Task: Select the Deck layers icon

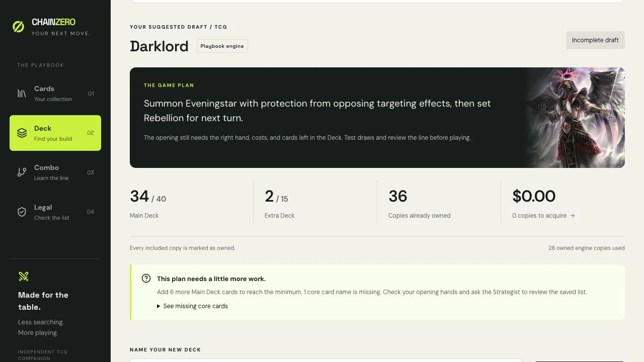Action: pos(22,133)
